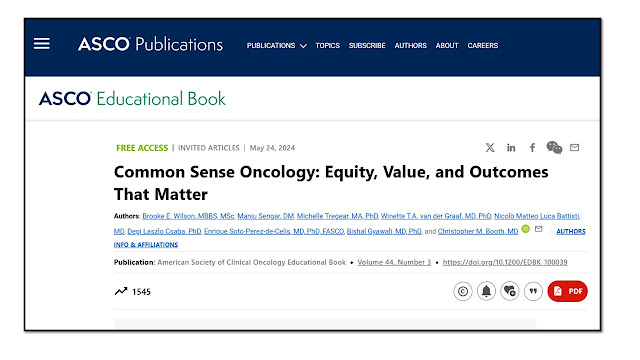Click the ASCO Publications logo
Screen dimensions: 640x360
coord(150,44)
